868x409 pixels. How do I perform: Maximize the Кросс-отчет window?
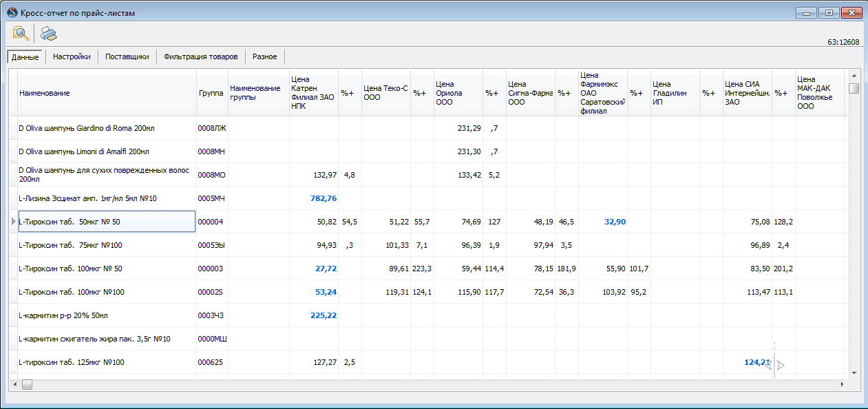829,12
